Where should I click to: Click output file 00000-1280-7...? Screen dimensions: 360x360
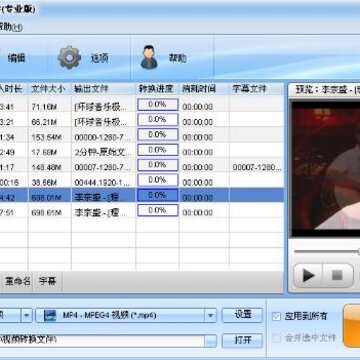point(102,137)
